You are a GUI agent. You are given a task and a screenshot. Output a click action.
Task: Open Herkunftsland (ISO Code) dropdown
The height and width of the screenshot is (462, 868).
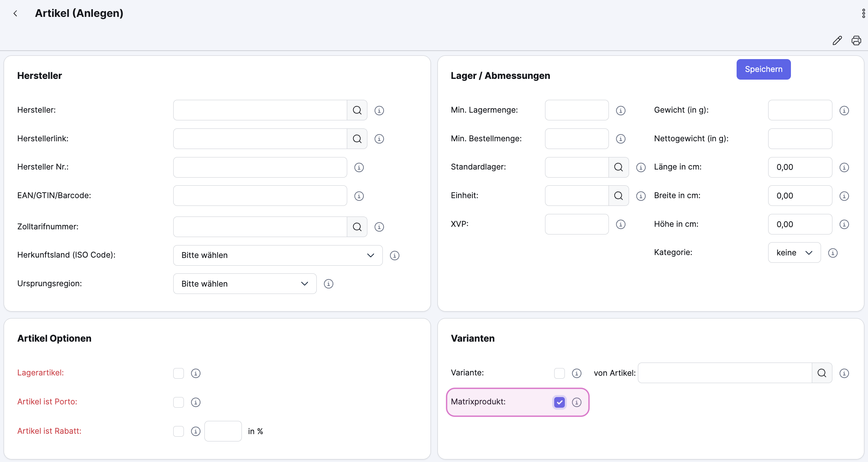tap(277, 255)
